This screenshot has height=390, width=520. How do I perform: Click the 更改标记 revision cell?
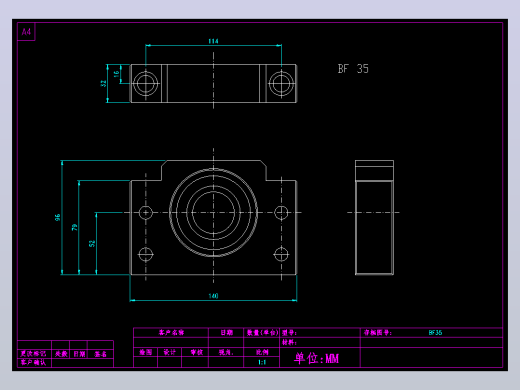point(33,354)
